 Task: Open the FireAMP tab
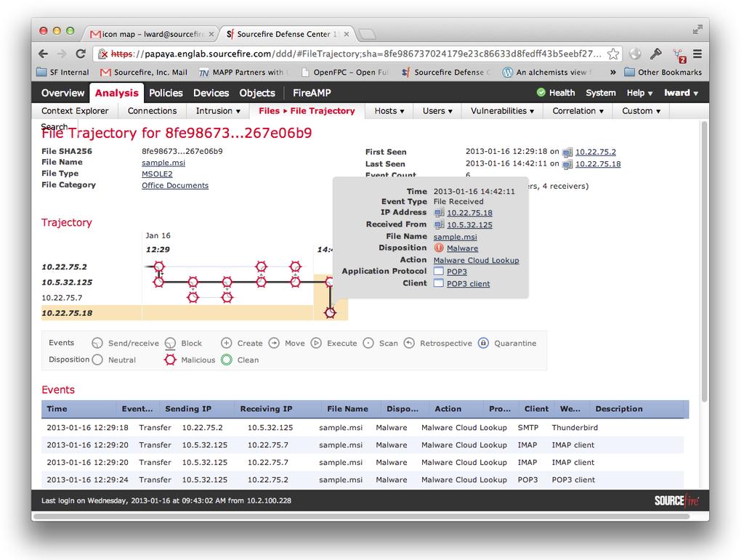click(312, 93)
